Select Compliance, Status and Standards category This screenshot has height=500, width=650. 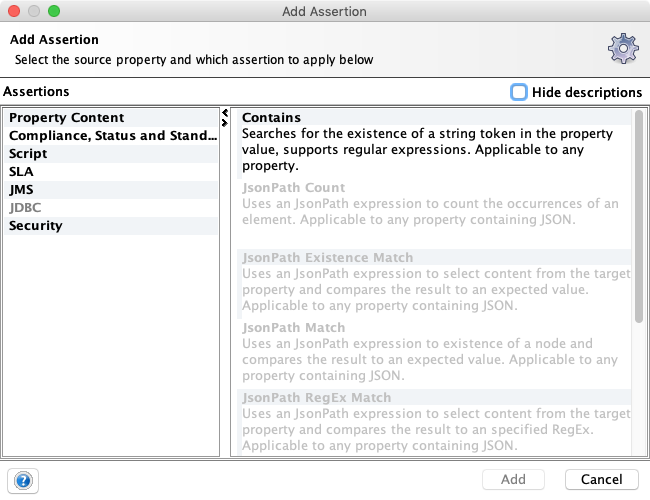112,136
